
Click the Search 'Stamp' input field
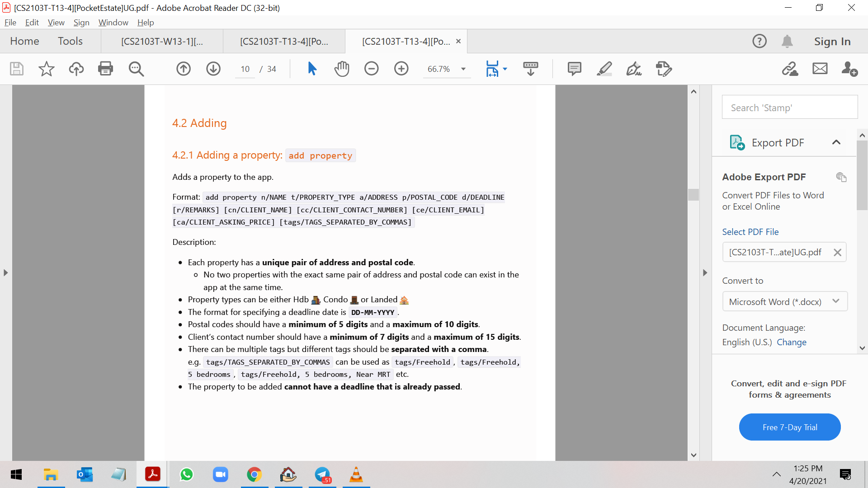pos(789,108)
